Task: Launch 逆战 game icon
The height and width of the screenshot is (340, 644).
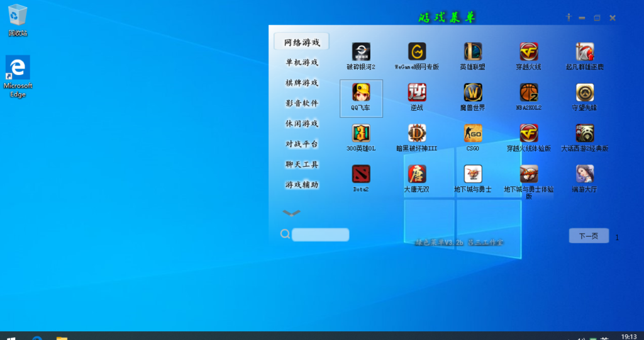Action: 417,93
